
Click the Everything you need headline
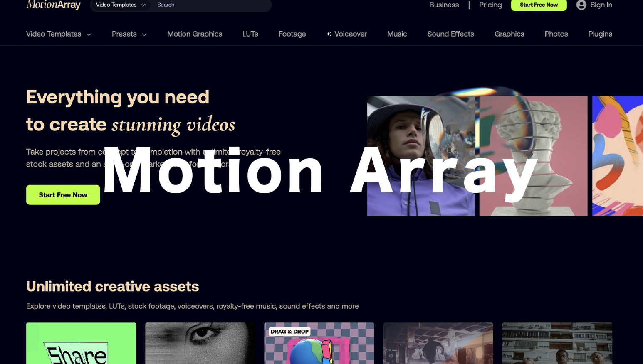tap(118, 97)
